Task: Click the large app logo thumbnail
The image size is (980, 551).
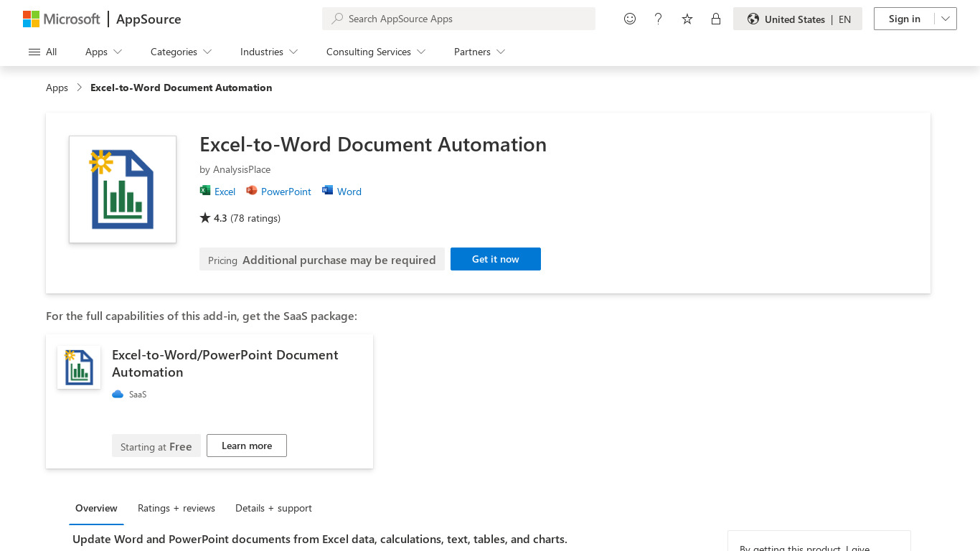Action: tap(123, 189)
